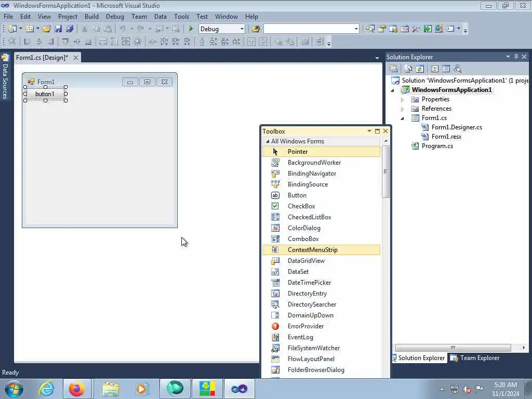Screen dimensions: 532x399
Task: Collapse the WindowsFormsApplication1 project node
Action: coord(393,90)
